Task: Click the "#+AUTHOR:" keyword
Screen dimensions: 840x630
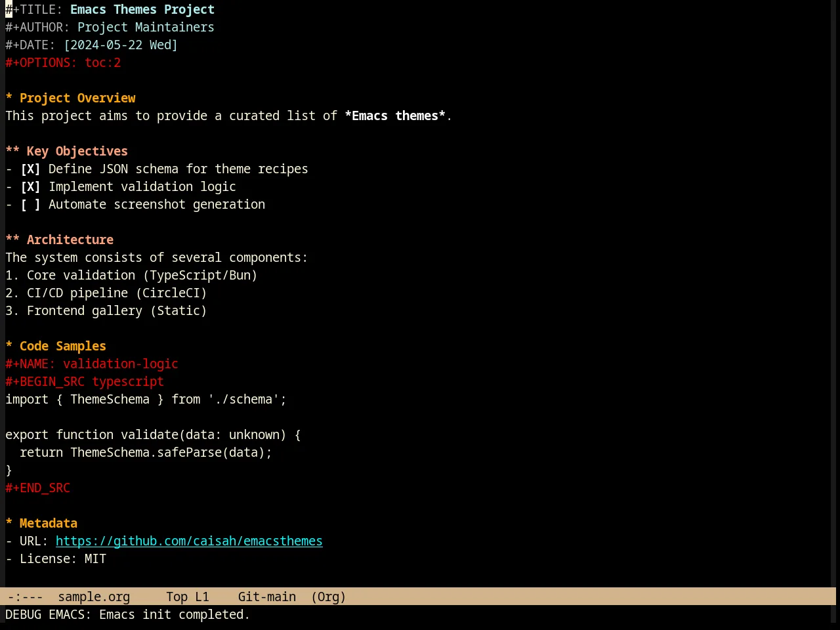Action: pyautogui.click(x=37, y=27)
